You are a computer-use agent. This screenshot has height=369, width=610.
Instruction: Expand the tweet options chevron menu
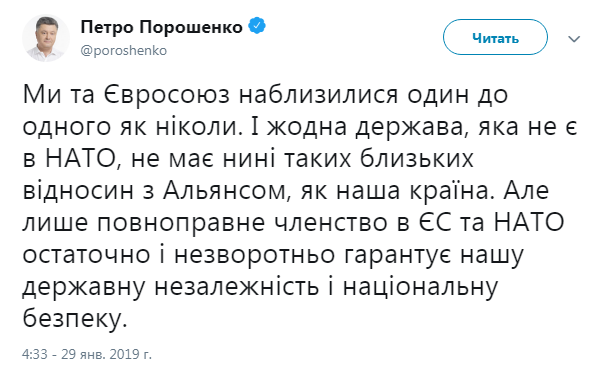tap(574, 38)
